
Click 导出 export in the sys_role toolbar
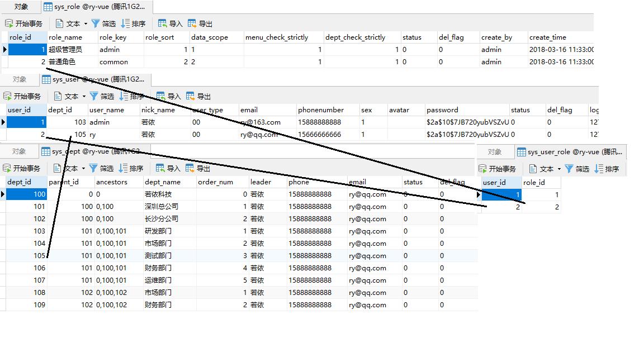tap(200, 23)
